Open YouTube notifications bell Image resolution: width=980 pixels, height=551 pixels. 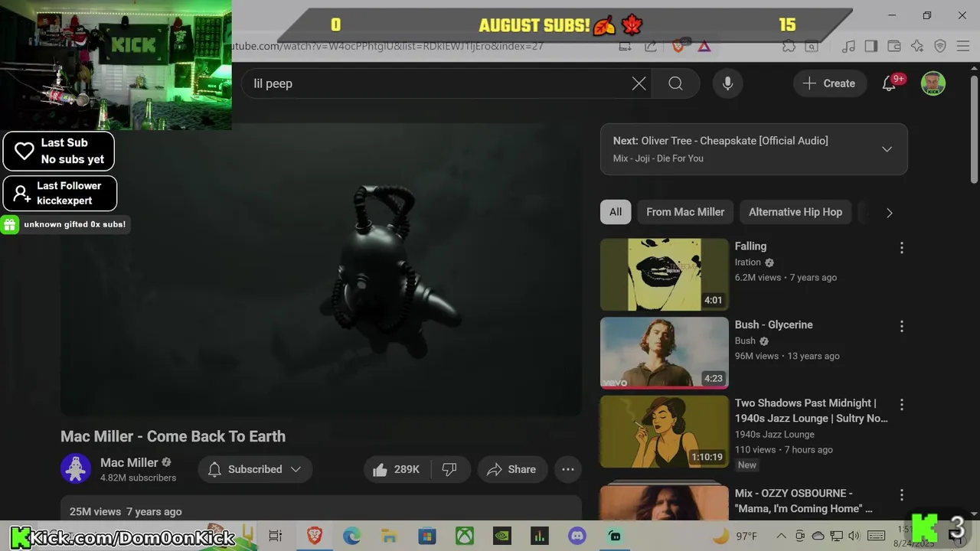pyautogui.click(x=889, y=84)
